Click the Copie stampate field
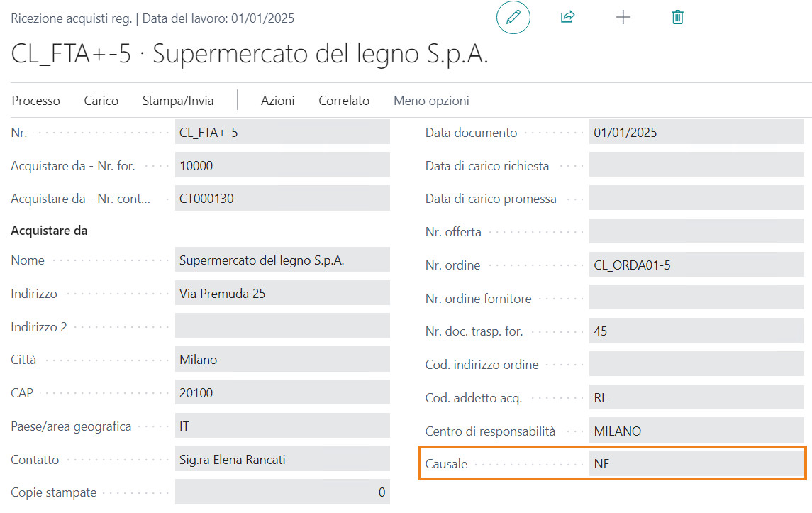 coord(282,492)
